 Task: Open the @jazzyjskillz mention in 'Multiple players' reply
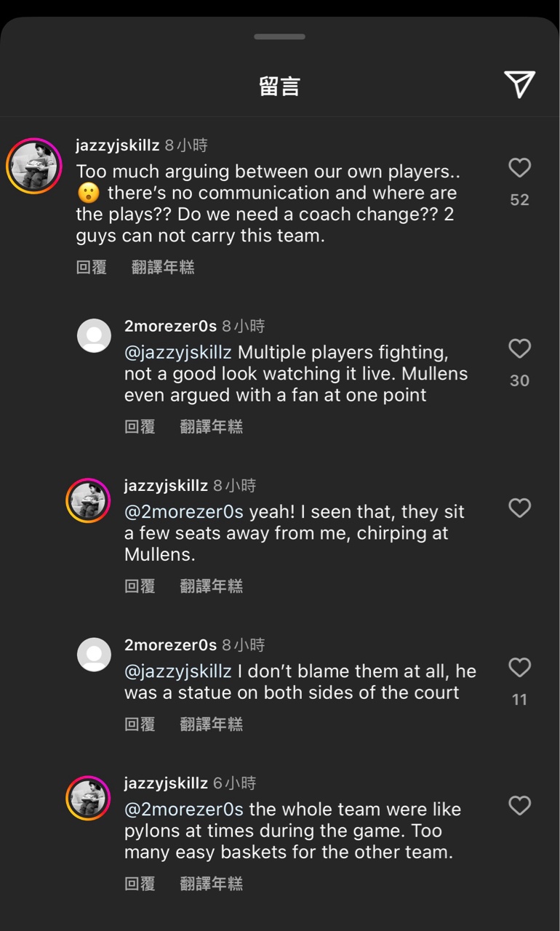[x=178, y=353]
